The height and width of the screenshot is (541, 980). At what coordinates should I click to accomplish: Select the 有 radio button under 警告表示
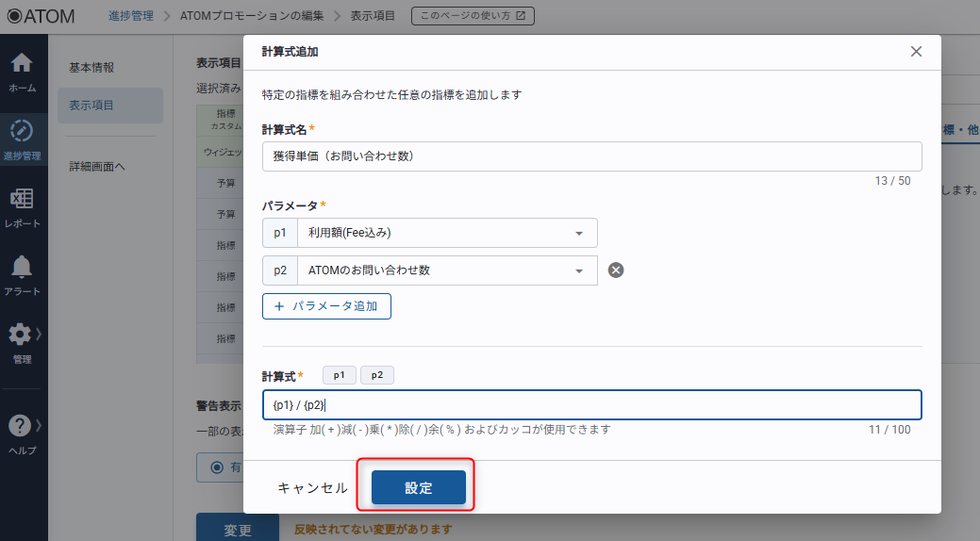(x=218, y=467)
